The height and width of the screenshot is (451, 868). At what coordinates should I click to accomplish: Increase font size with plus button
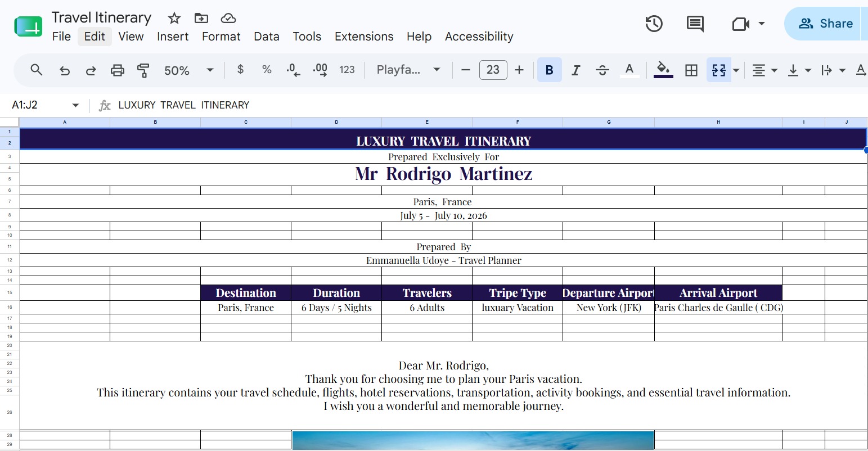click(x=519, y=70)
